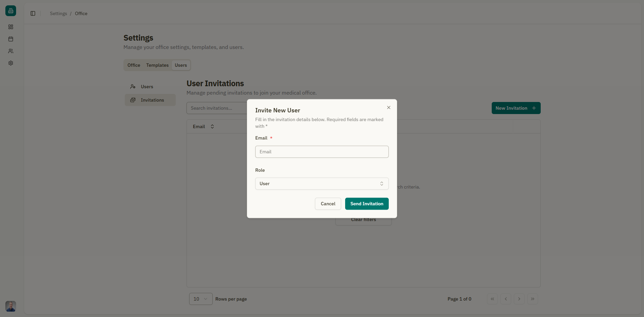Go to next page with right arrow icon
This screenshot has width=644, height=317.
tap(519, 299)
